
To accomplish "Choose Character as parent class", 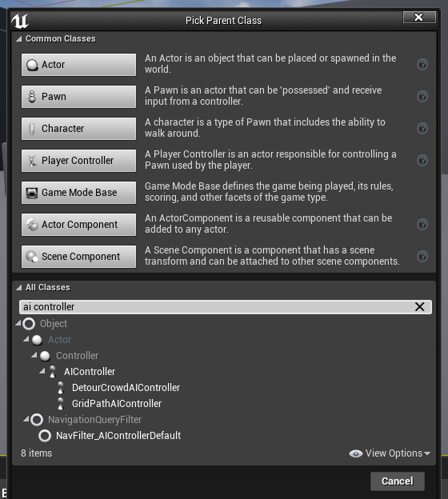I will [78, 129].
